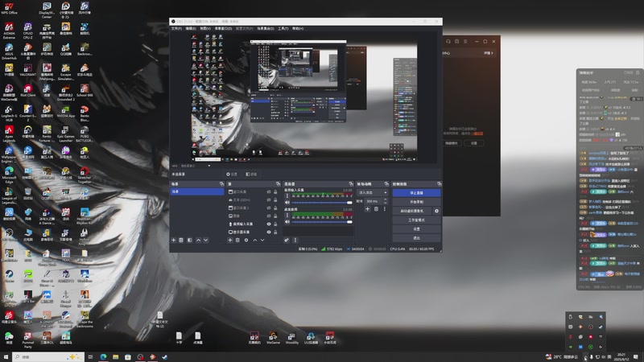
Task: Open Settings from the Controls panel
Action: (416, 229)
